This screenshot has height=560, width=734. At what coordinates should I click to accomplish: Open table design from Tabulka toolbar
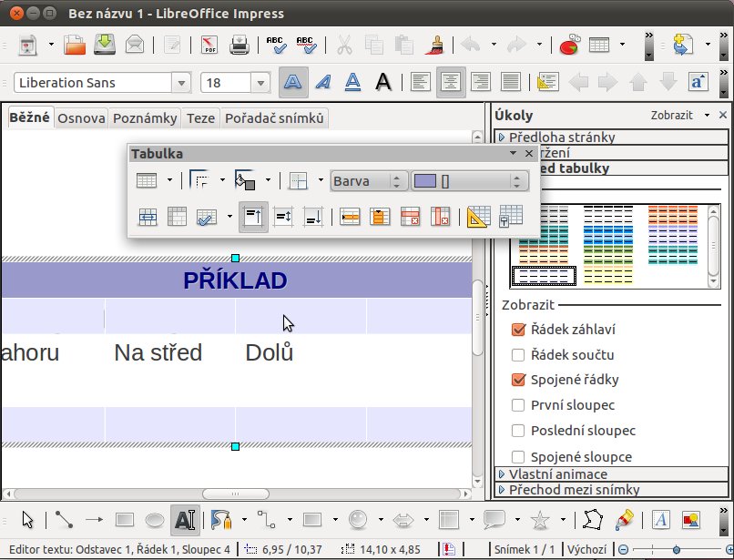479,217
